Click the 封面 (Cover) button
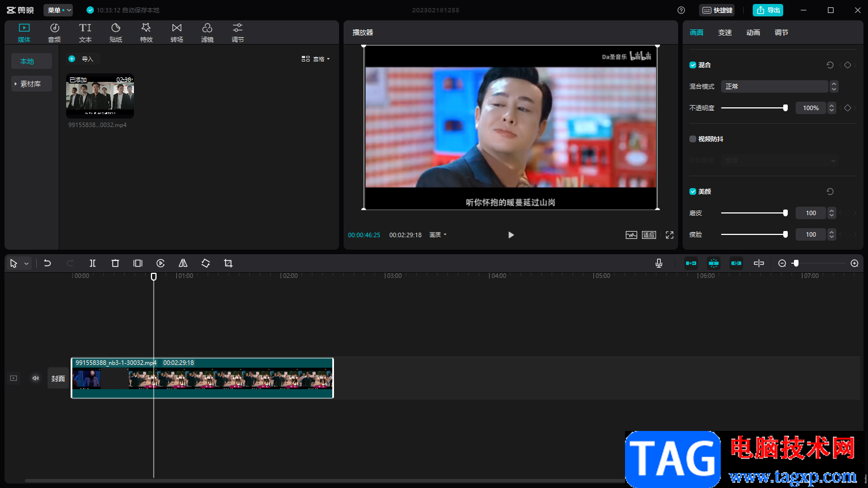The width and height of the screenshot is (868, 488). tap(58, 378)
